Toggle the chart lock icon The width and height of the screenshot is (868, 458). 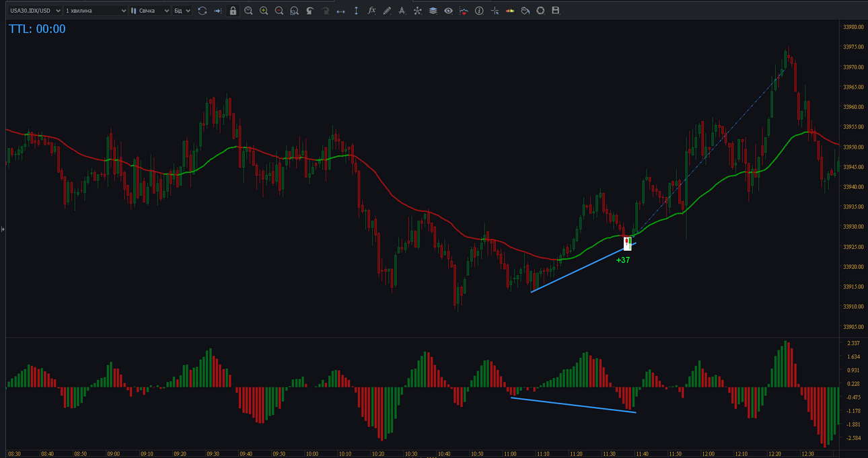click(x=233, y=11)
